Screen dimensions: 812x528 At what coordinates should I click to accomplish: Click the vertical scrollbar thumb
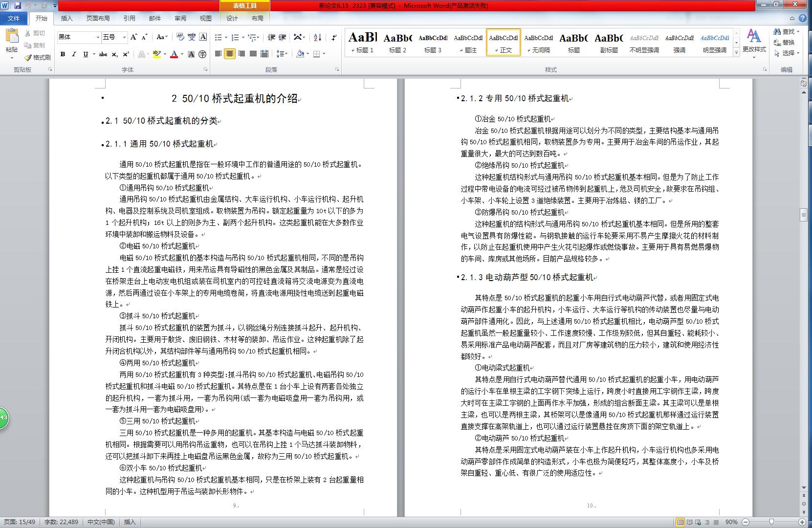pyautogui.click(x=804, y=215)
